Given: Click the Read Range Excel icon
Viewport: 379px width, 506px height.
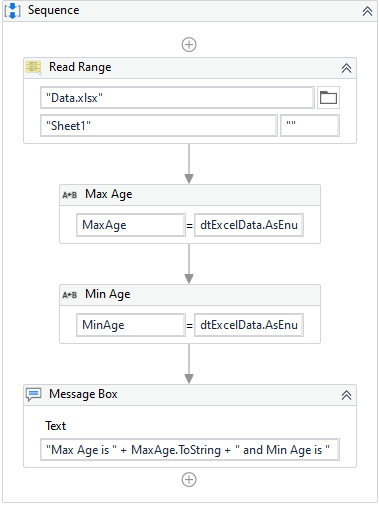Looking at the screenshot, I should click(x=33, y=68).
